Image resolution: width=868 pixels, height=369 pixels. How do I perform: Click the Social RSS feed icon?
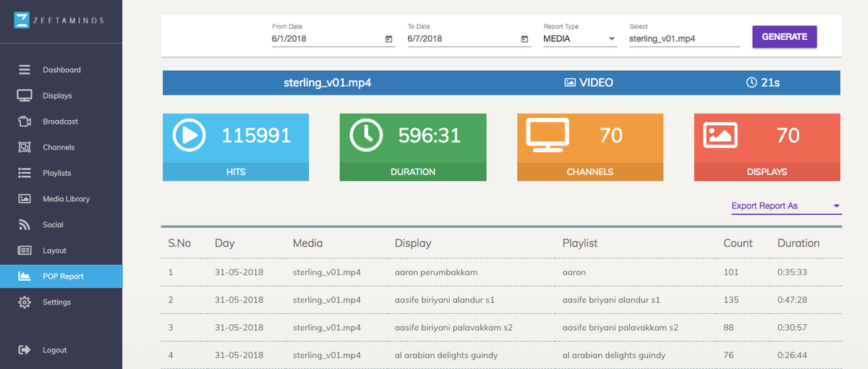coord(25,224)
